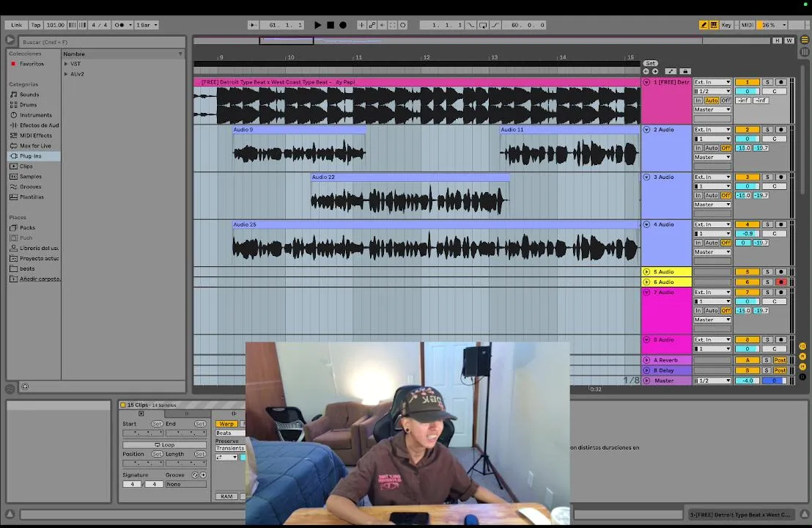Click the MIDI map mode button

(746, 25)
